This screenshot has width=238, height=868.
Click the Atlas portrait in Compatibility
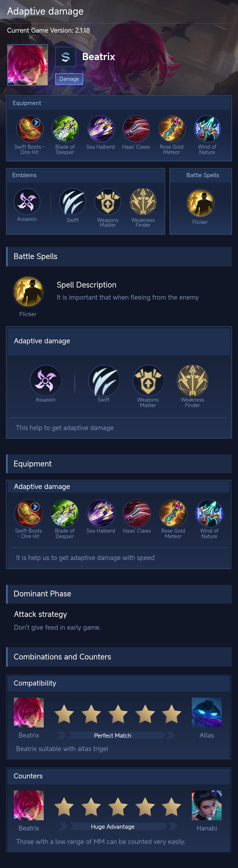pyautogui.click(x=207, y=713)
